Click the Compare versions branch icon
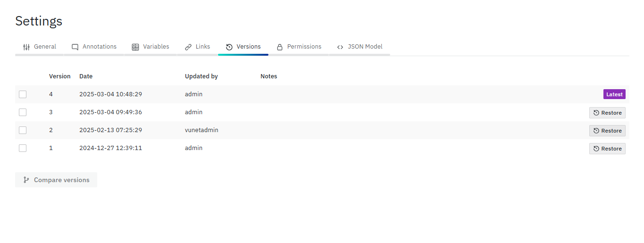The width and height of the screenshot is (644, 243). [x=26, y=180]
